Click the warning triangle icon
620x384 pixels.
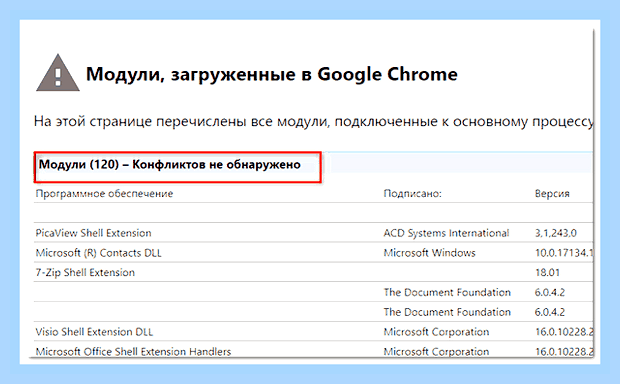pos(58,73)
